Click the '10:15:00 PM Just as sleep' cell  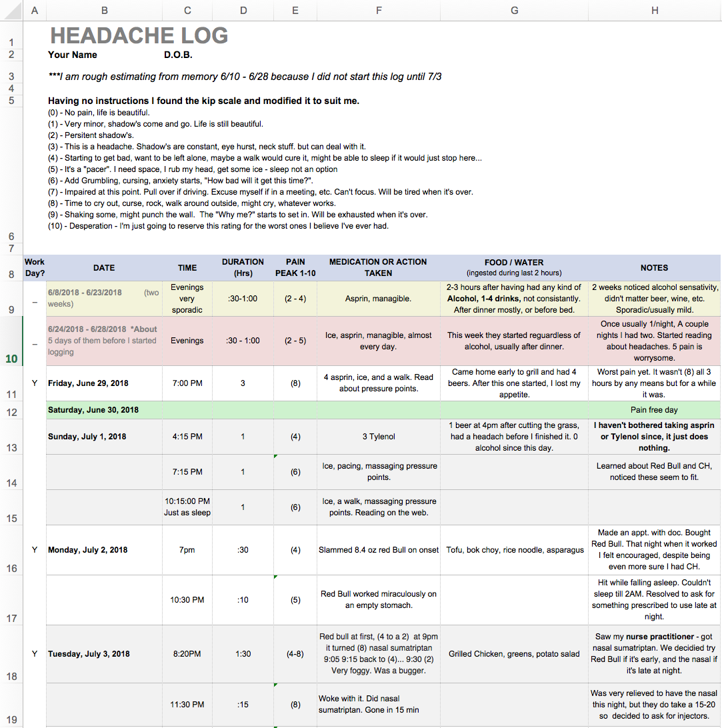click(x=187, y=507)
